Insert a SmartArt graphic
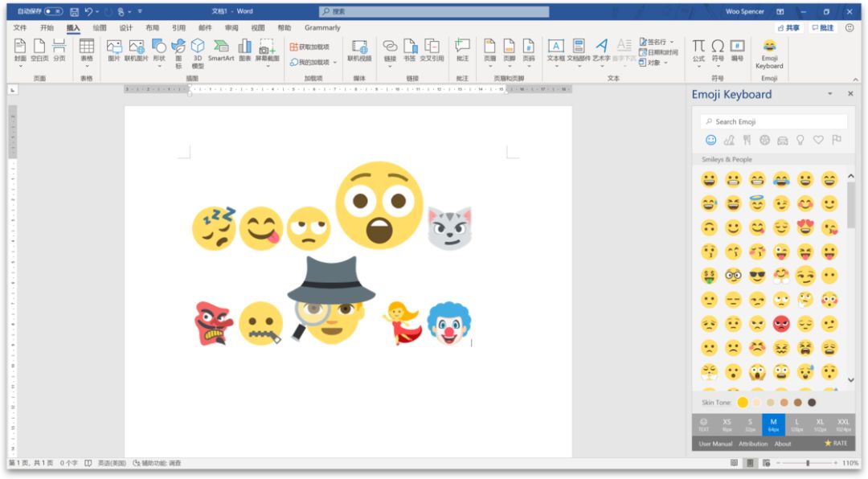 click(x=221, y=51)
